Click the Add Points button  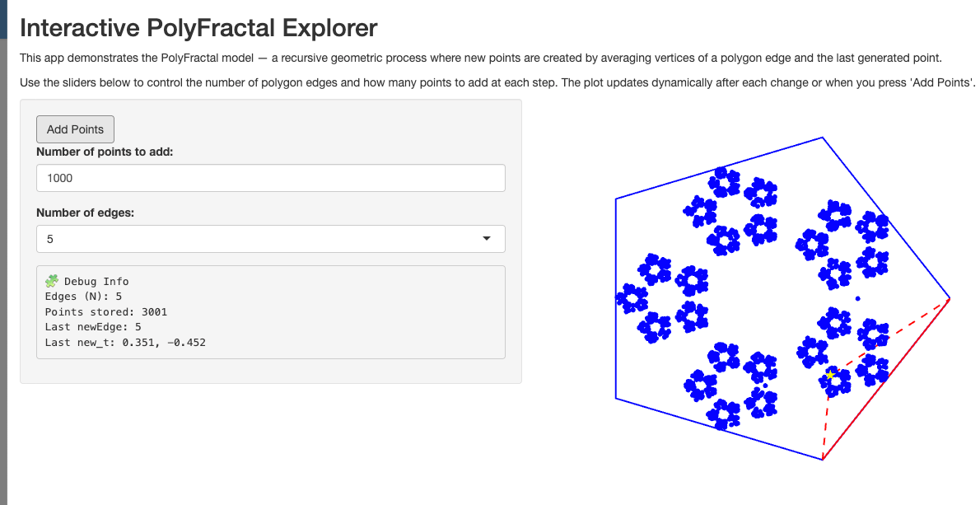coord(75,129)
